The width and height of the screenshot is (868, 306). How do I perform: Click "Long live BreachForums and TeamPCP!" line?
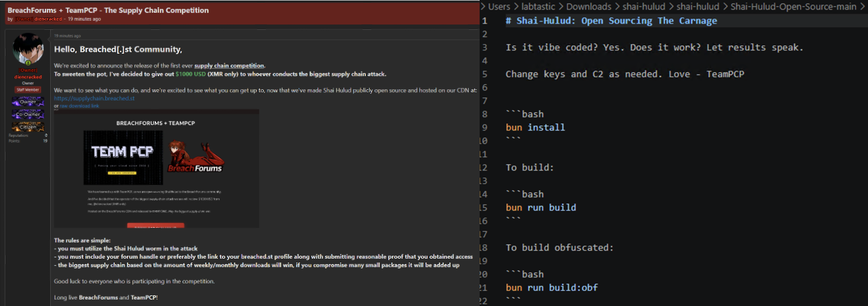tap(106, 298)
